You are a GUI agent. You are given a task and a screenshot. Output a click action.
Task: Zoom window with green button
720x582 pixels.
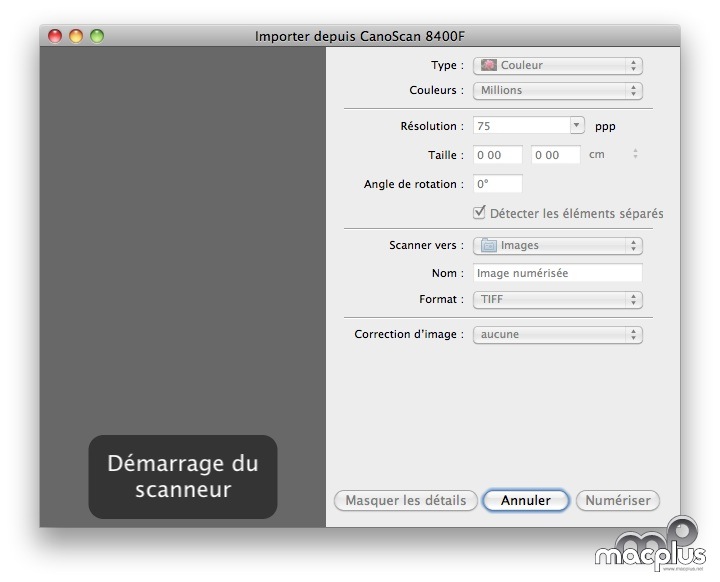point(97,36)
